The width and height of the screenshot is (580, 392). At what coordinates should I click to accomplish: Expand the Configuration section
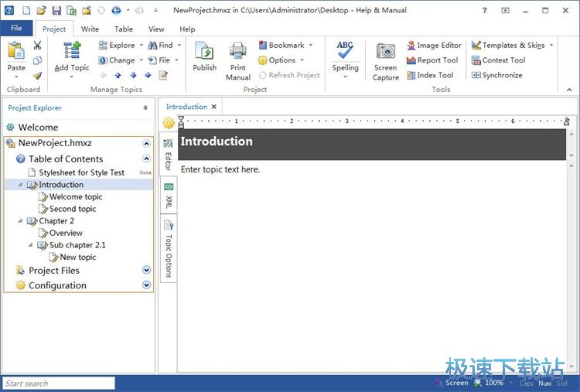[146, 285]
